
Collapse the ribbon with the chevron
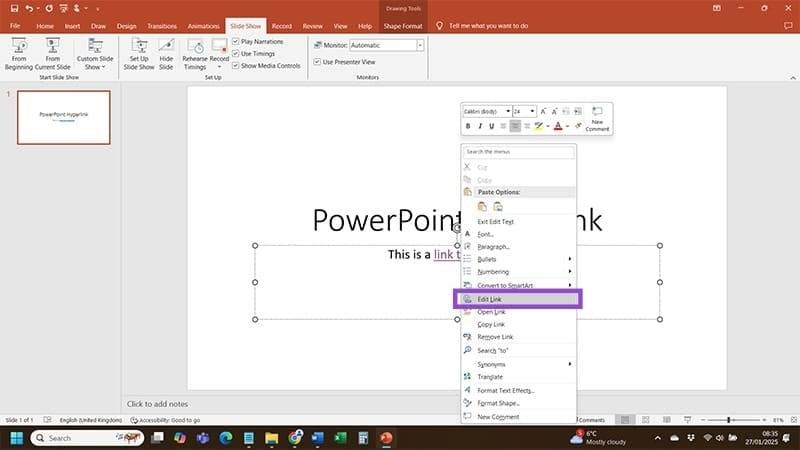pyautogui.click(x=793, y=78)
